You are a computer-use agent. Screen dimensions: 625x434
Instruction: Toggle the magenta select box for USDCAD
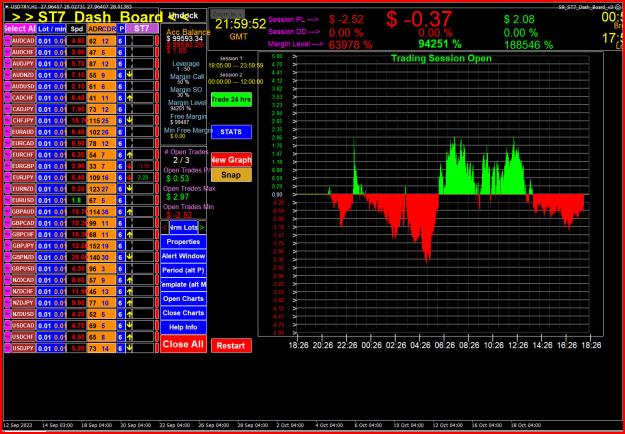(7, 326)
